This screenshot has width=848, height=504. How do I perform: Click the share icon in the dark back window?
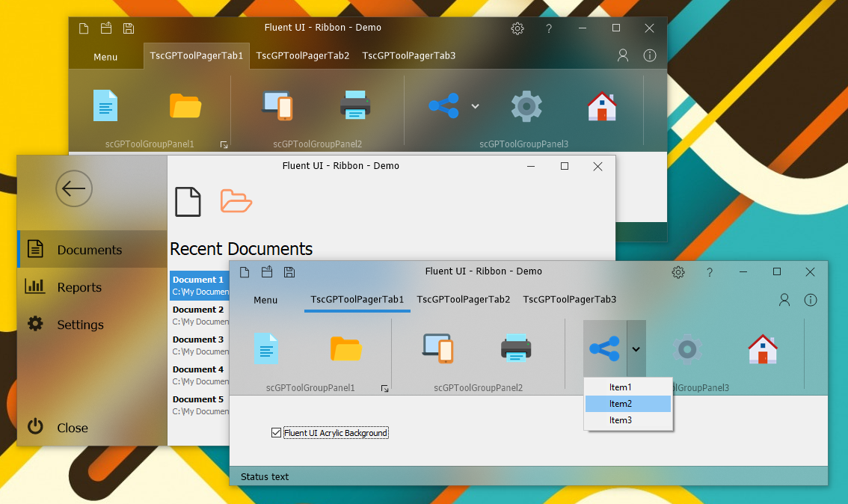tap(444, 105)
